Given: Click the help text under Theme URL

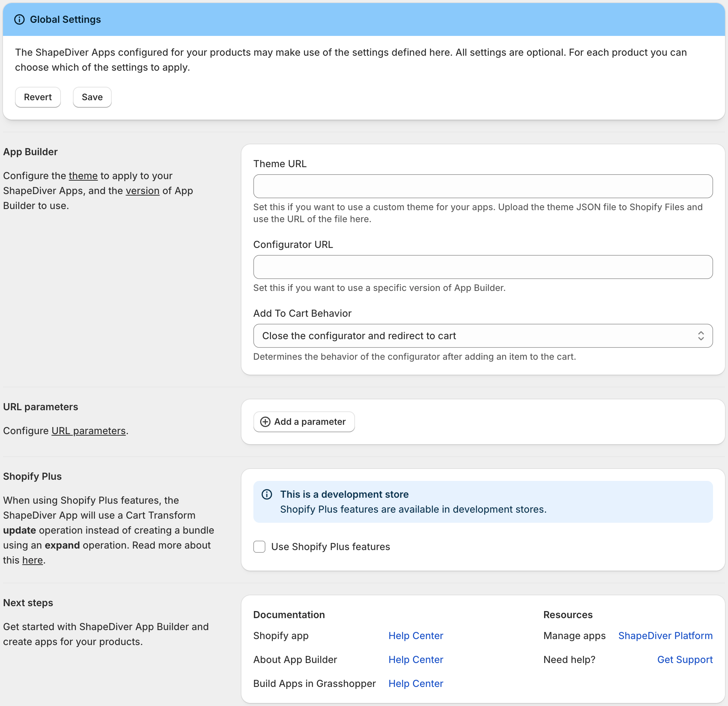Looking at the screenshot, I should (478, 213).
